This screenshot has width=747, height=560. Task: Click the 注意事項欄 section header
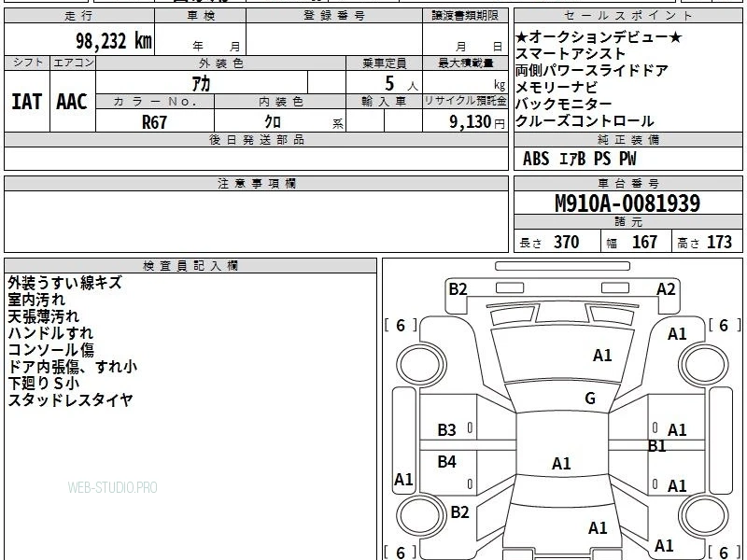point(256,184)
